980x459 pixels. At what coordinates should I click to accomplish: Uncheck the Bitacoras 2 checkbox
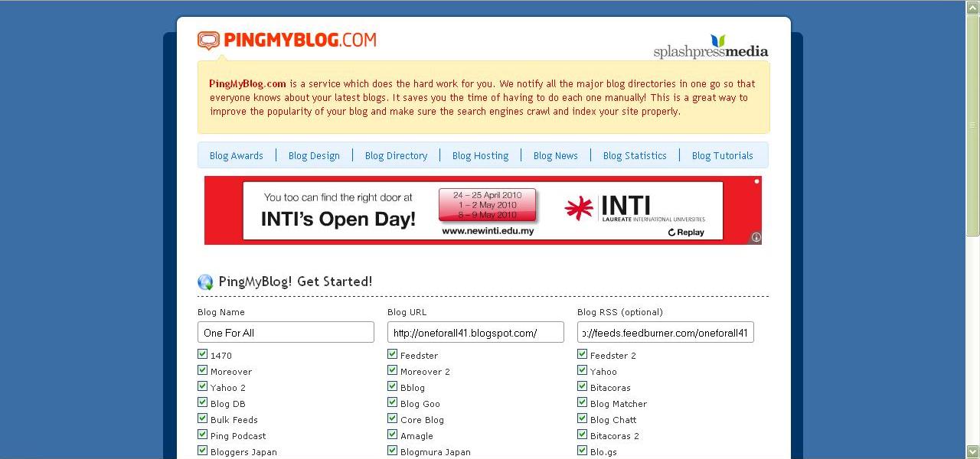582,435
